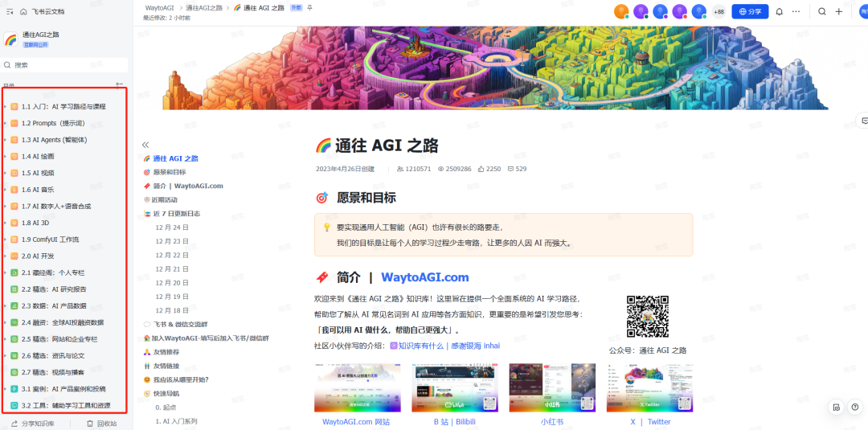The image size is (868, 430).
Task: Expand the 1.2 Prompts tree node arrow
Action: tap(6, 123)
